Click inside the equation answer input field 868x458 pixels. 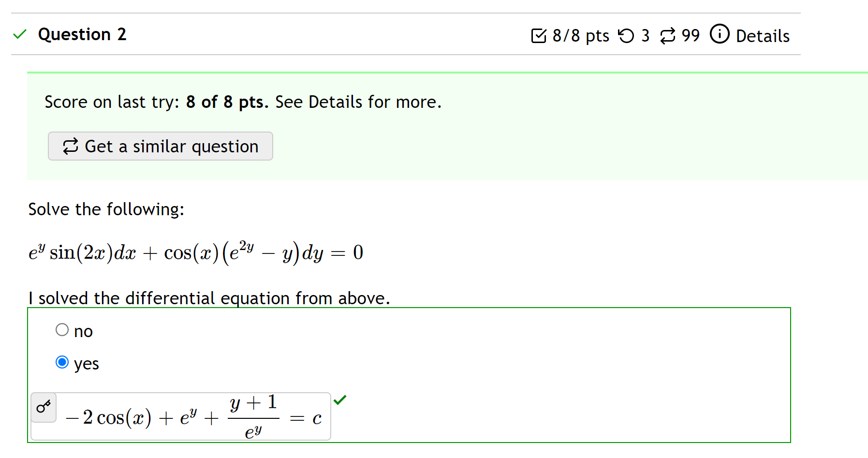pyautogui.click(x=193, y=416)
